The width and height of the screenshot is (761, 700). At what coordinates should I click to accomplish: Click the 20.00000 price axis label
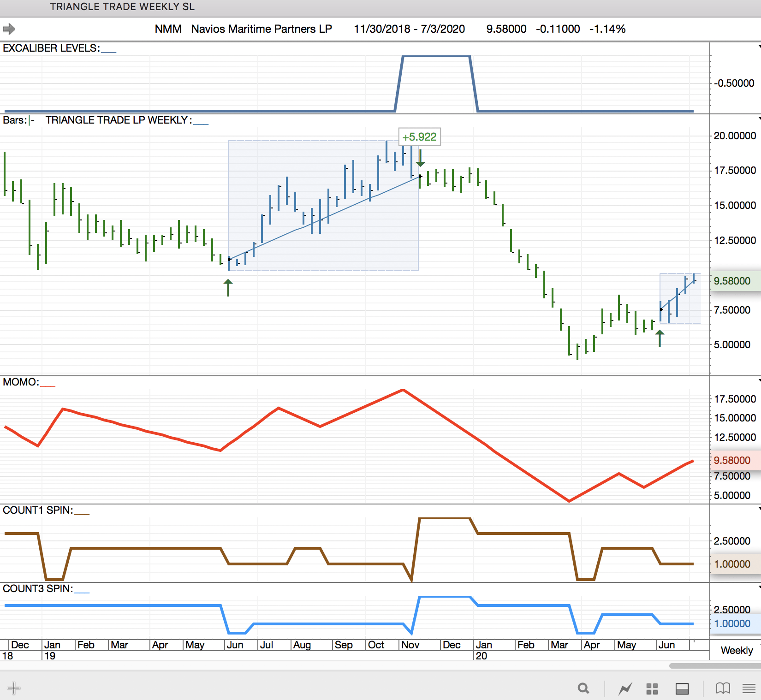(x=735, y=136)
